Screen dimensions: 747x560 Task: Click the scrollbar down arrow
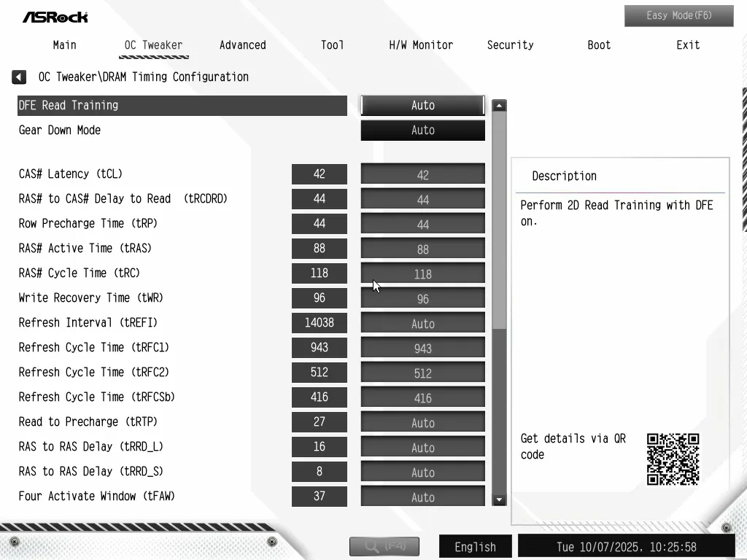[x=499, y=499]
